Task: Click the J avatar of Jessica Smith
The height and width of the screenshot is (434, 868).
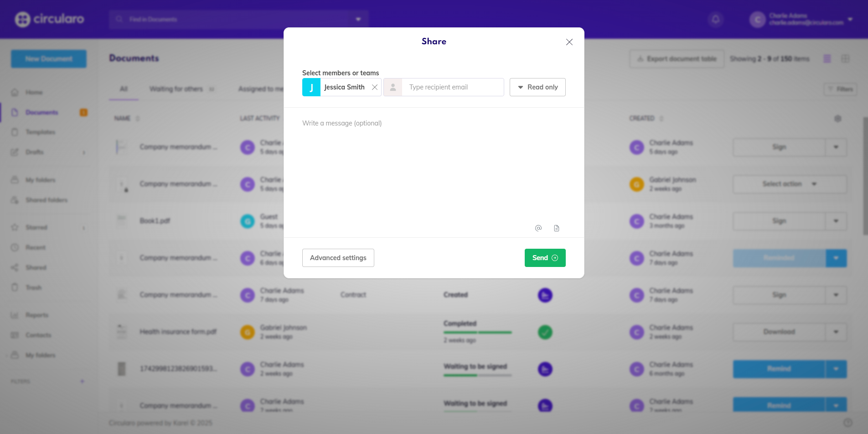Action: (x=311, y=87)
